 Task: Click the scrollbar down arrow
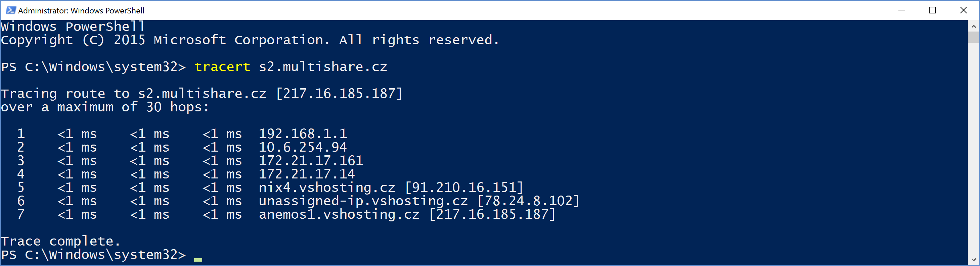click(974, 260)
